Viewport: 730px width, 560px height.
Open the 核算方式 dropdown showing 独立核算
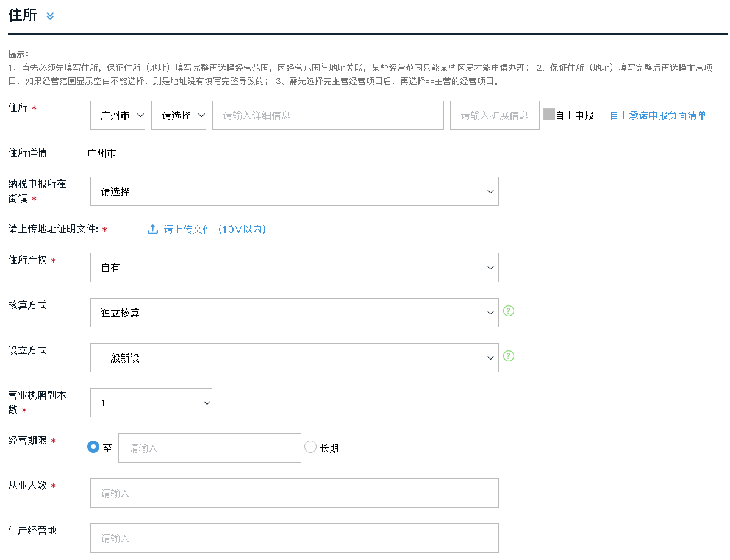point(294,312)
